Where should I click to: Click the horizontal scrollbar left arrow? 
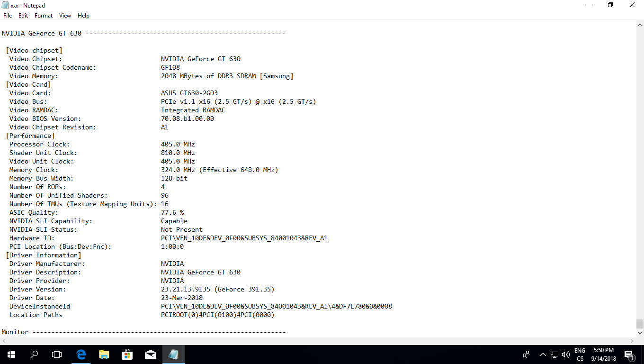[x=4, y=341]
